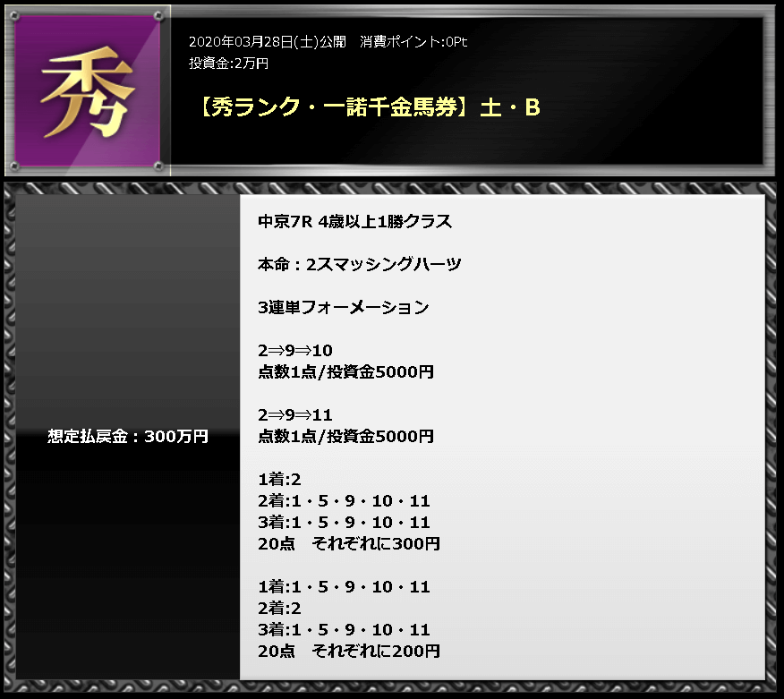Click the line 2着:2
Screen dimensions: 784x699
(279, 609)
